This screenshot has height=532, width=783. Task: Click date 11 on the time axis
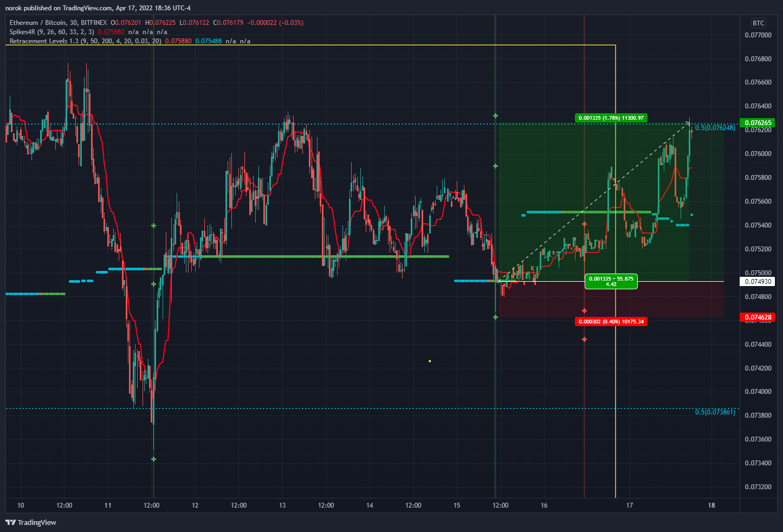[108, 505]
